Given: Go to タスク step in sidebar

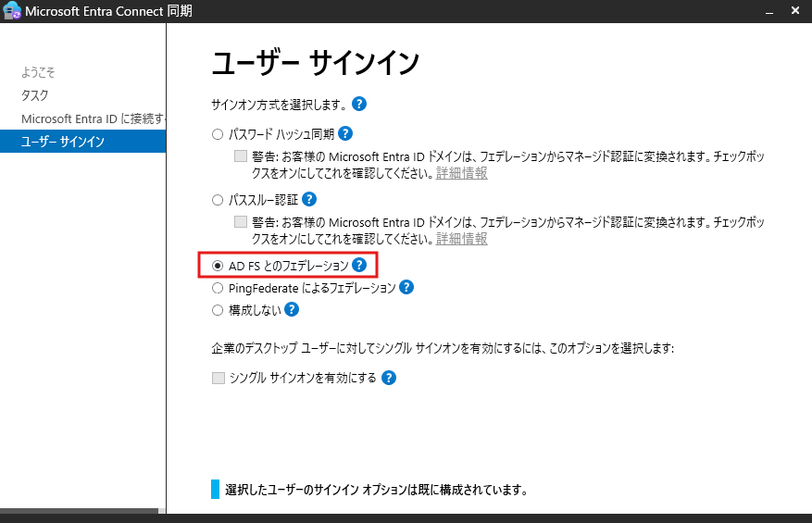Looking at the screenshot, I should (x=35, y=95).
